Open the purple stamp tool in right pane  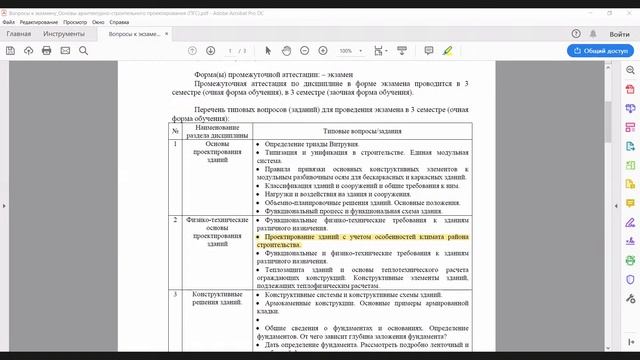pos(630,241)
